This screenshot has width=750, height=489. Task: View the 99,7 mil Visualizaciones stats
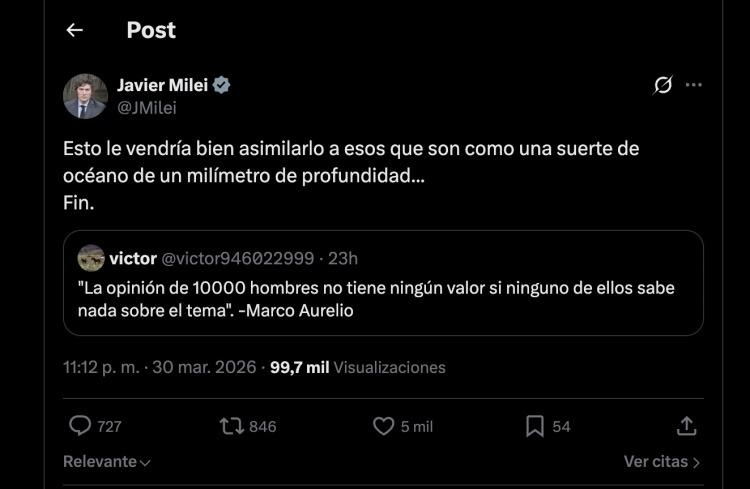(357, 367)
